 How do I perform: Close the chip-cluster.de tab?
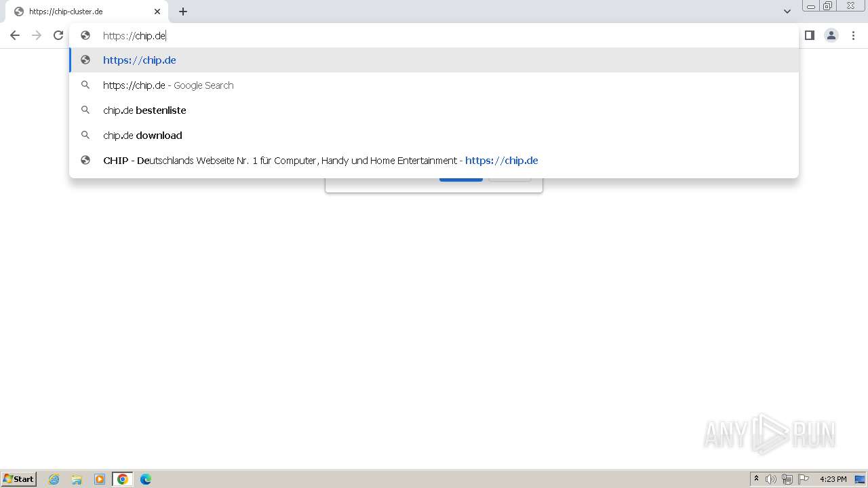coord(157,12)
